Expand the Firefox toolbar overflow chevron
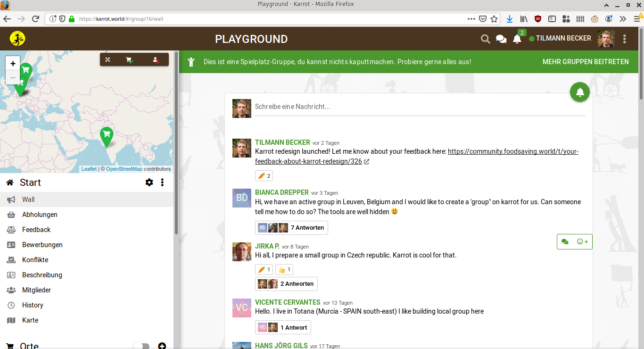 pyautogui.click(x=623, y=19)
